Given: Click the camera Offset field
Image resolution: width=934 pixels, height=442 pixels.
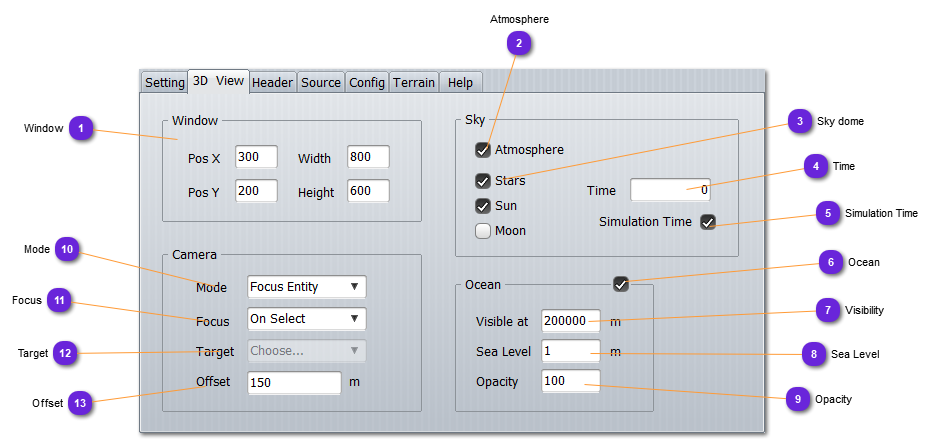Looking at the screenshot, I should pos(294,383).
